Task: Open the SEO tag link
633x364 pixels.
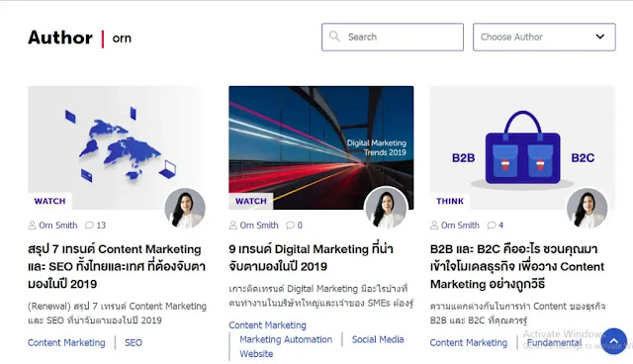Action: 134,342
